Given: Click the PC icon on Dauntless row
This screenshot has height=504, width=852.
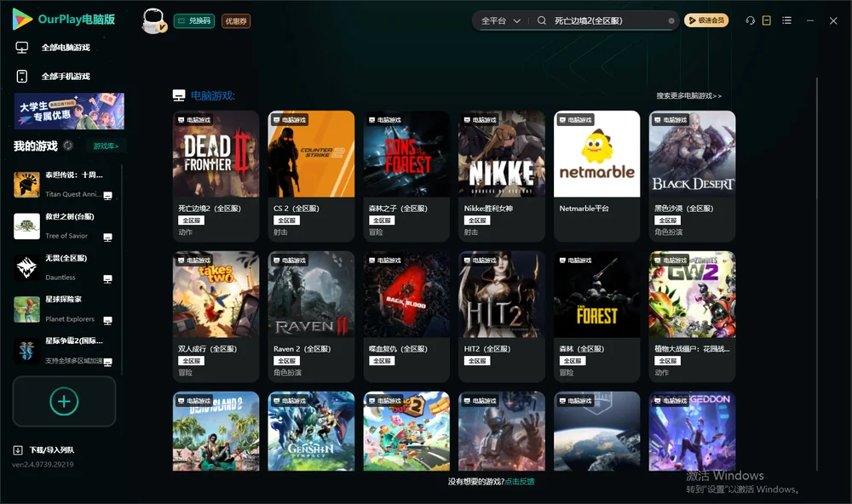Looking at the screenshot, I should click(x=107, y=279).
